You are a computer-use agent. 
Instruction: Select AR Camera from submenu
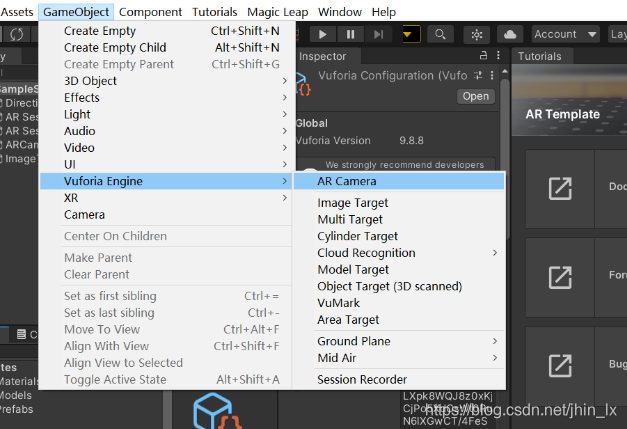399,181
